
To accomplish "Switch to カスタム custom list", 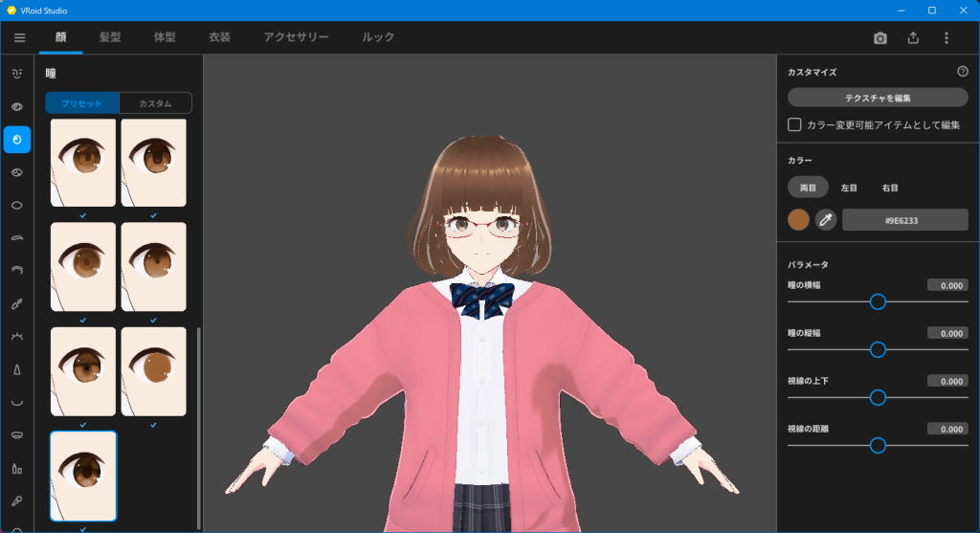I will [155, 103].
